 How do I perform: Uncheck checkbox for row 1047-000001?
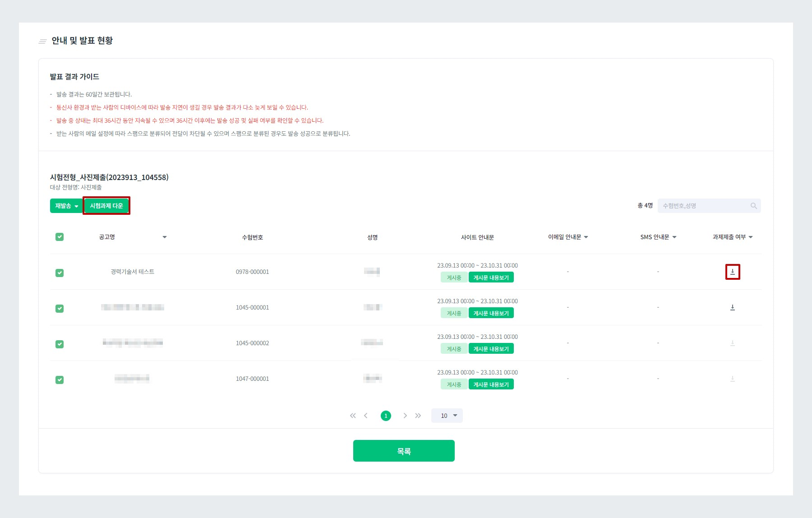pos(60,380)
